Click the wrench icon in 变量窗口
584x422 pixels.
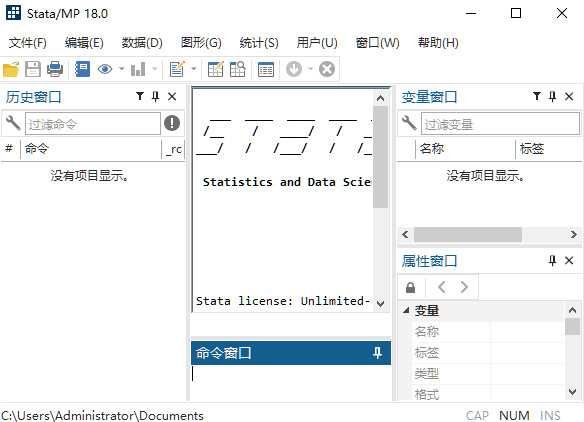pyautogui.click(x=409, y=123)
